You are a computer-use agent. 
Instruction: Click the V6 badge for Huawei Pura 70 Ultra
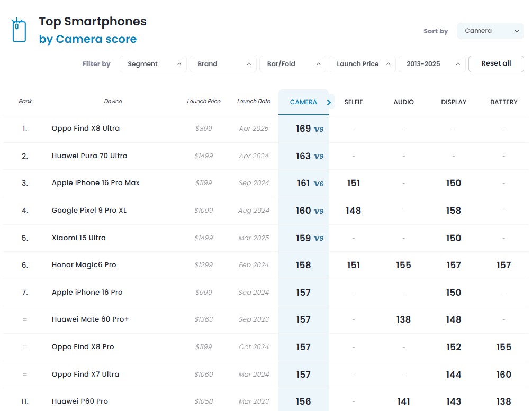(319, 157)
